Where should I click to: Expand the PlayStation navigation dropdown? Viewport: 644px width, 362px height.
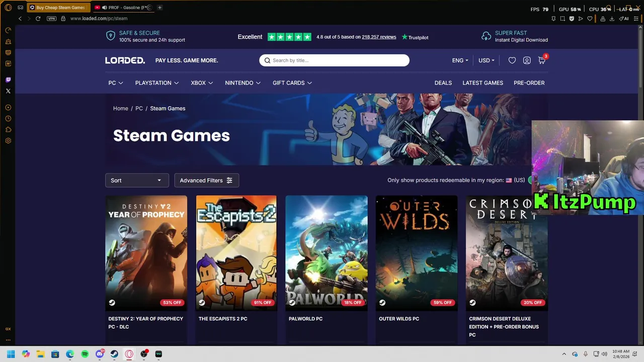coord(157,83)
